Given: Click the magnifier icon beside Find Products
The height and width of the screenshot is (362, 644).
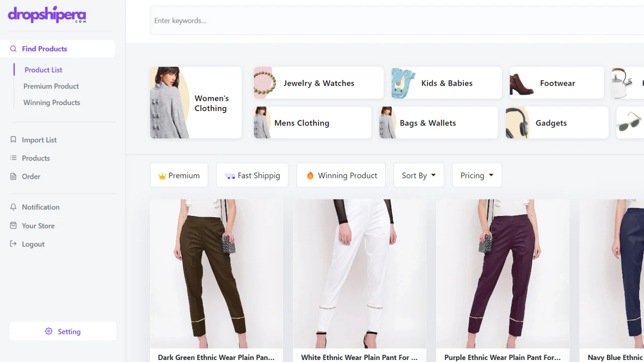Looking at the screenshot, I should (13, 48).
